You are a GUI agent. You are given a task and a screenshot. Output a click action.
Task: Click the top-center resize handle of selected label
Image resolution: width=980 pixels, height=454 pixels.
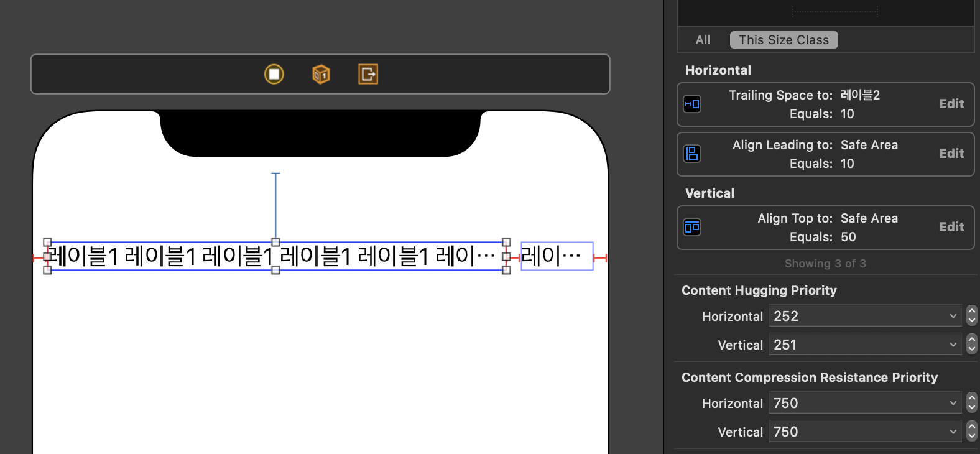(x=275, y=242)
